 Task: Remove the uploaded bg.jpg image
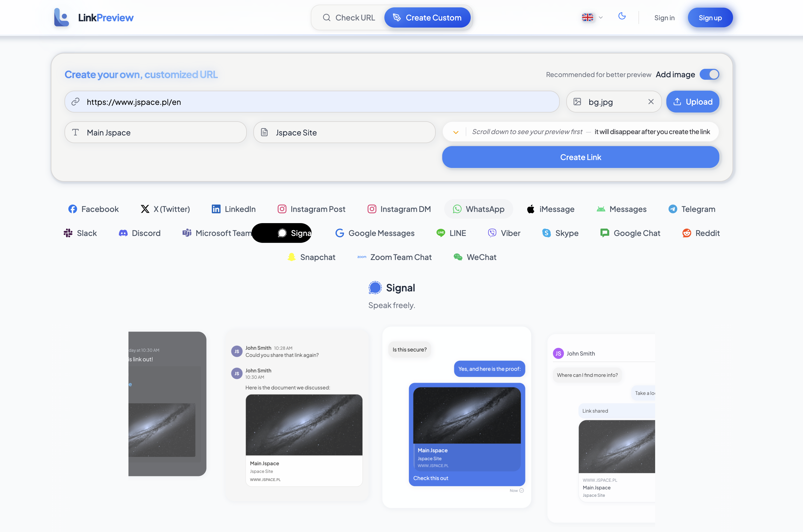[651, 101]
